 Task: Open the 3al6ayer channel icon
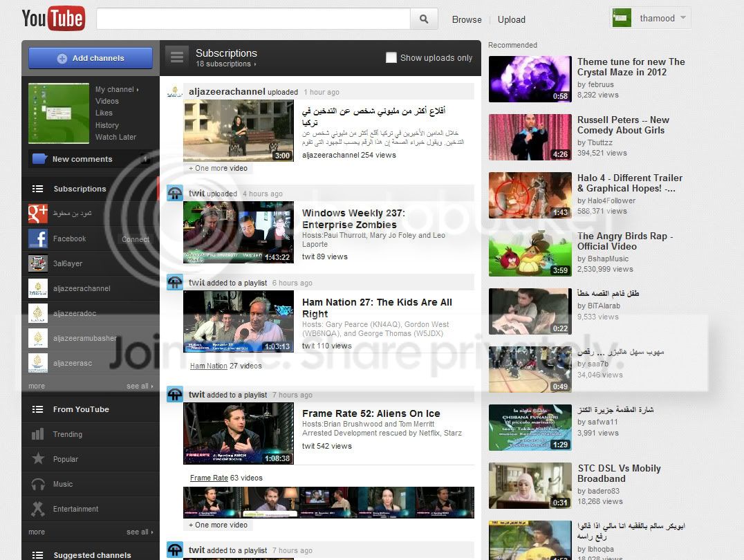pos(37,263)
